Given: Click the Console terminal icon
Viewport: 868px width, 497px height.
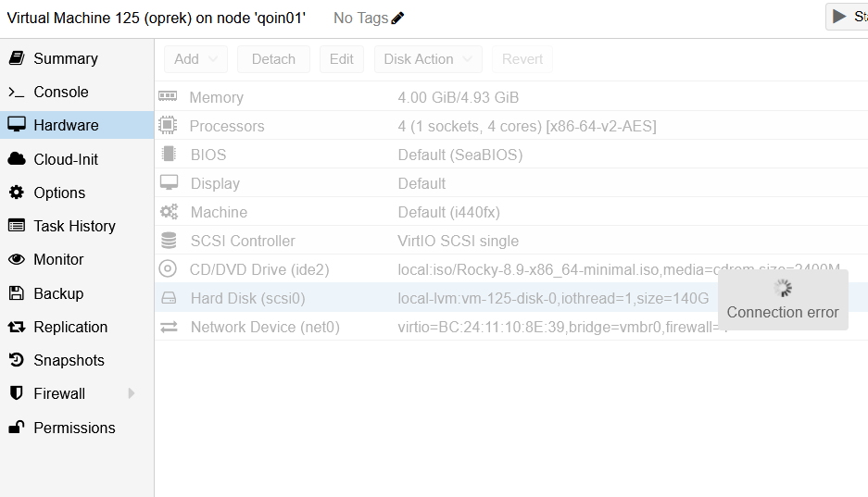Looking at the screenshot, I should [x=16, y=93].
